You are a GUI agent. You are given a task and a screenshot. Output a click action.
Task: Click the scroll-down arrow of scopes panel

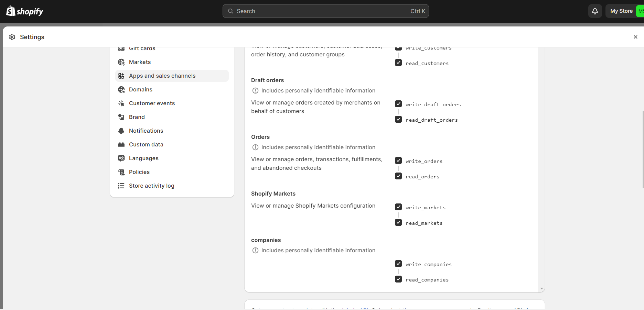(x=541, y=289)
